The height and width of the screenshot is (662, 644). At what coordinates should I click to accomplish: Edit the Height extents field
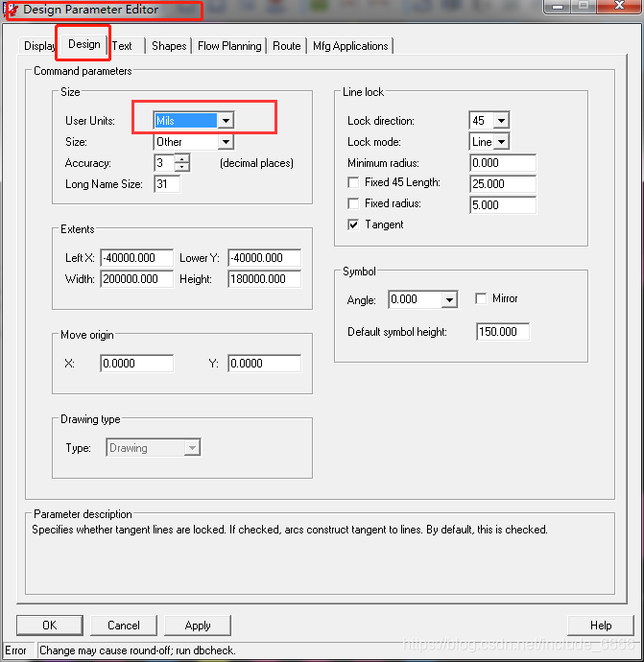tap(264, 278)
